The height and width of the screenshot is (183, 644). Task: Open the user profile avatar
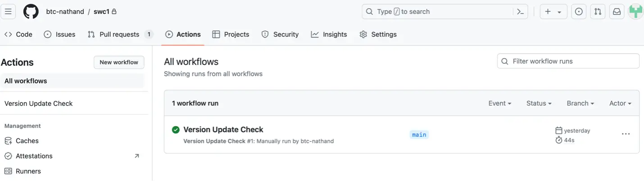[635, 12]
